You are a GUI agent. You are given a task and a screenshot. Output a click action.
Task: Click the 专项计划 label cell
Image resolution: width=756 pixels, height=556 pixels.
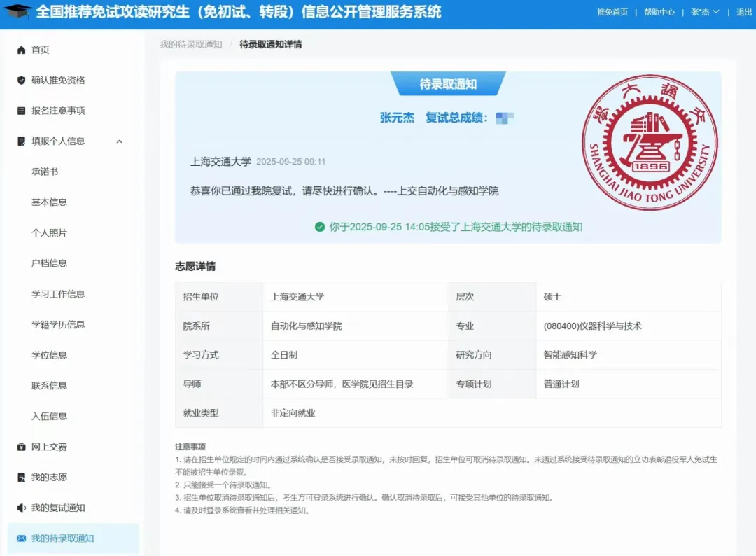click(x=492, y=384)
